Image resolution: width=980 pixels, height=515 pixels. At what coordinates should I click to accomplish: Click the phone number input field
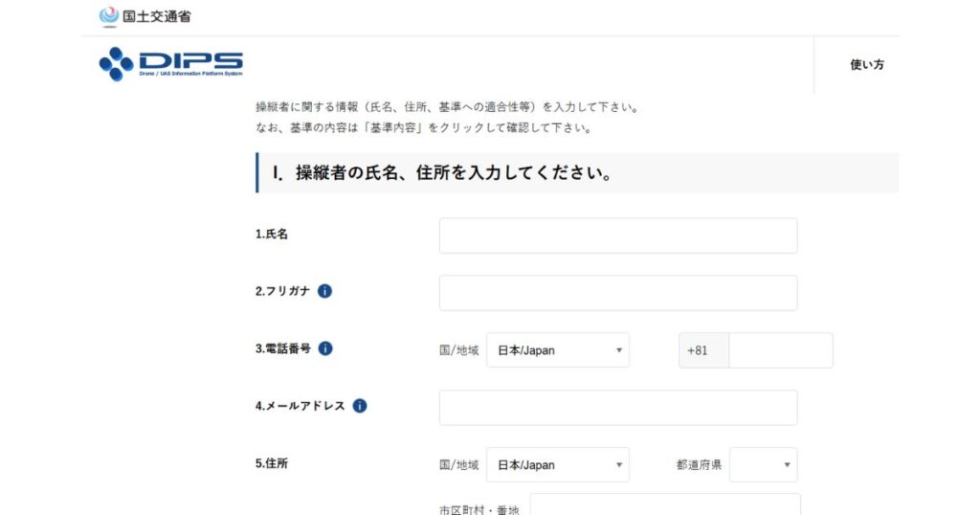click(x=780, y=350)
